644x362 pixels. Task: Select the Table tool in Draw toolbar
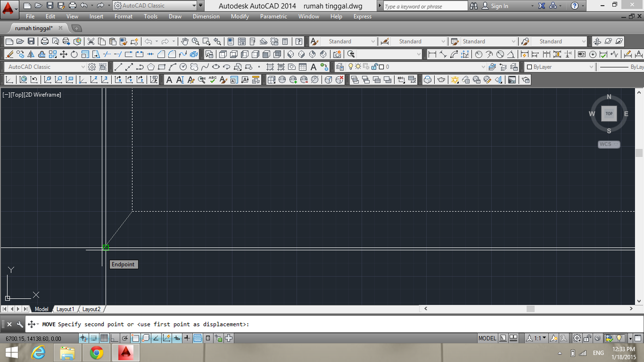click(302, 67)
